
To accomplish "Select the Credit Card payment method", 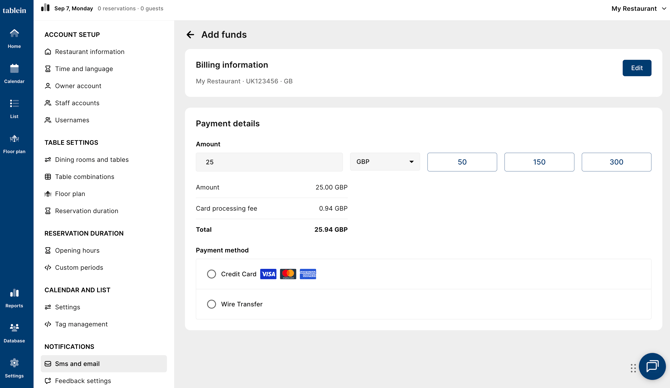I will tap(211, 274).
